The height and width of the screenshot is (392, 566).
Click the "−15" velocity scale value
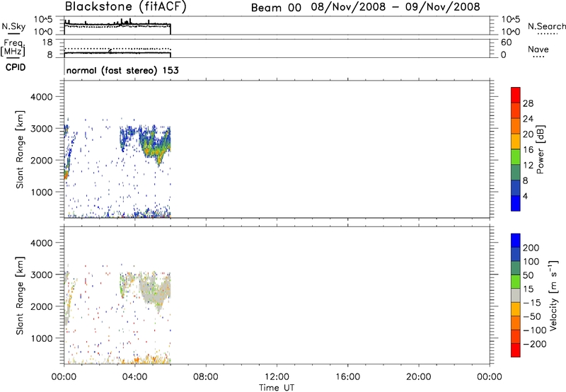pyautogui.click(x=532, y=303)
